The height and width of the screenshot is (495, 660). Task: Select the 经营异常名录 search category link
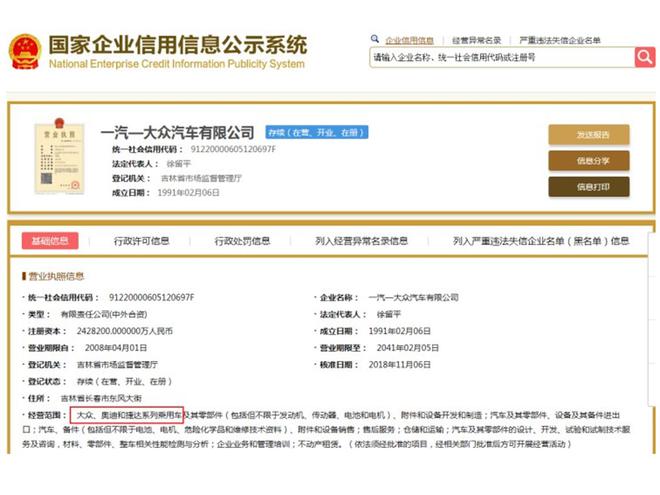click(476, 40)
